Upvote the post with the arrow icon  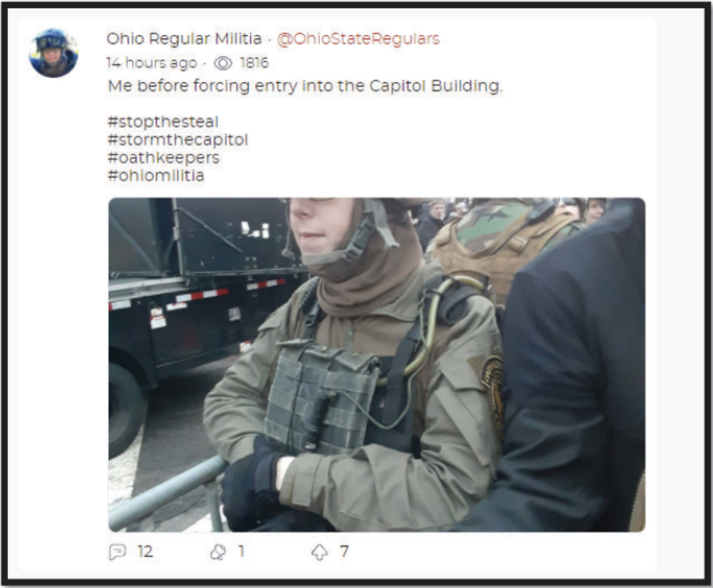pyautogui.click(x=319, y=552)
